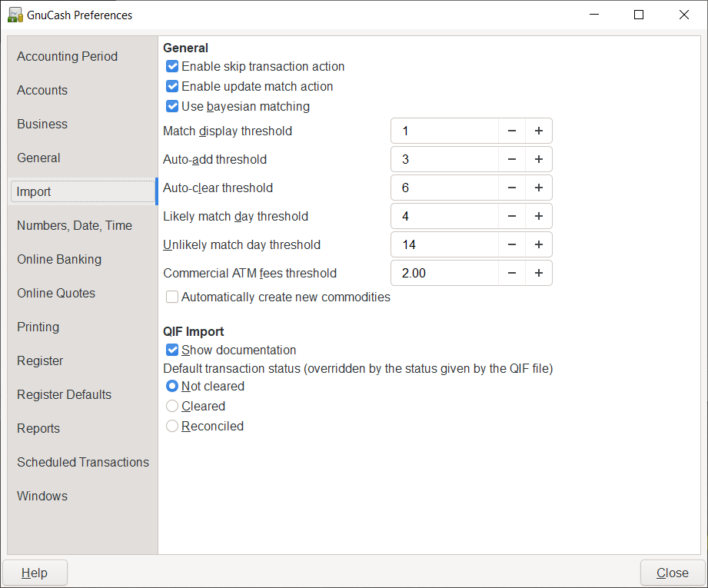Increase the Commercial ATM fees threshold
Image resolution: width=708 pixels, height=588 pixels.
(x=539, y=274)
